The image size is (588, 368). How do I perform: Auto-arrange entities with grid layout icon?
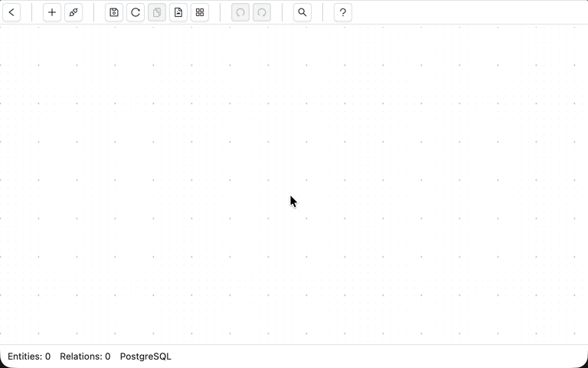point(200,12)
